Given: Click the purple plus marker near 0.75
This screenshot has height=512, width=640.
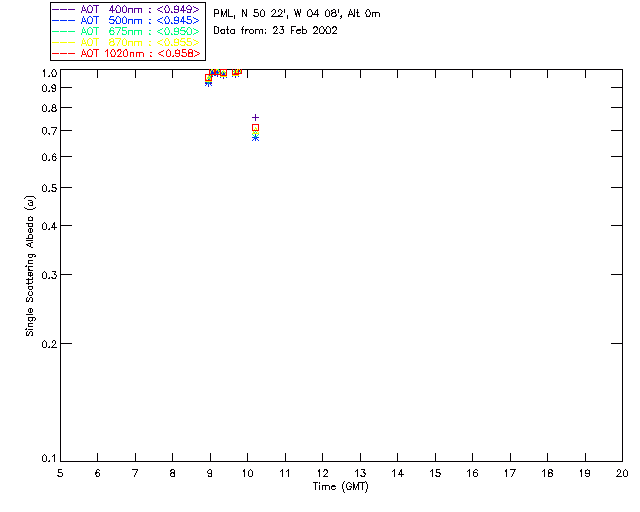Looking at the screenshot, I should point(256,118).
